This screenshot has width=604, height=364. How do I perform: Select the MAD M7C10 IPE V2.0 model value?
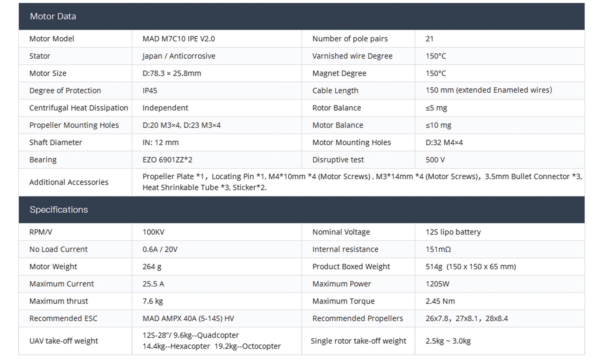(x=179, y=39)
